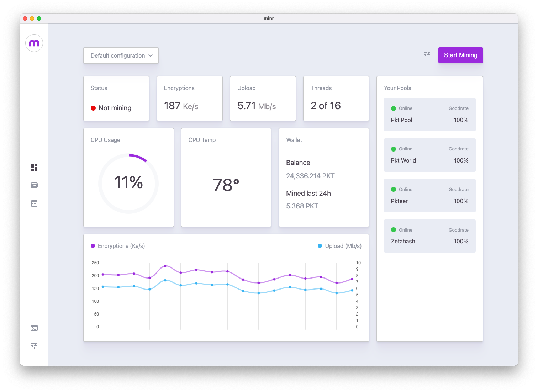Open the console terminal icon in the sidebar
Image resolution: width=538 pixels, height=392 pixels.
[x=34, y=328]
